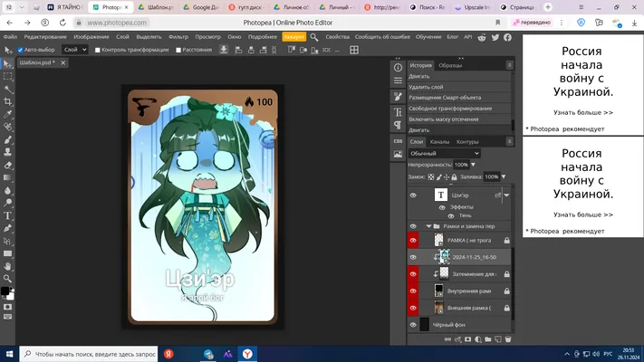The height and width of the screenshot is (362, 644).
Task: Open the Character panel icon
Action: pyautogui.click(x=398, y=111)
